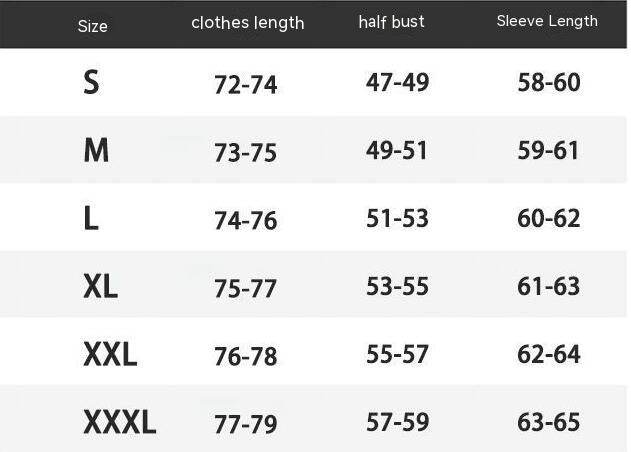Click the 55-57 half bust value

(397, 354)
